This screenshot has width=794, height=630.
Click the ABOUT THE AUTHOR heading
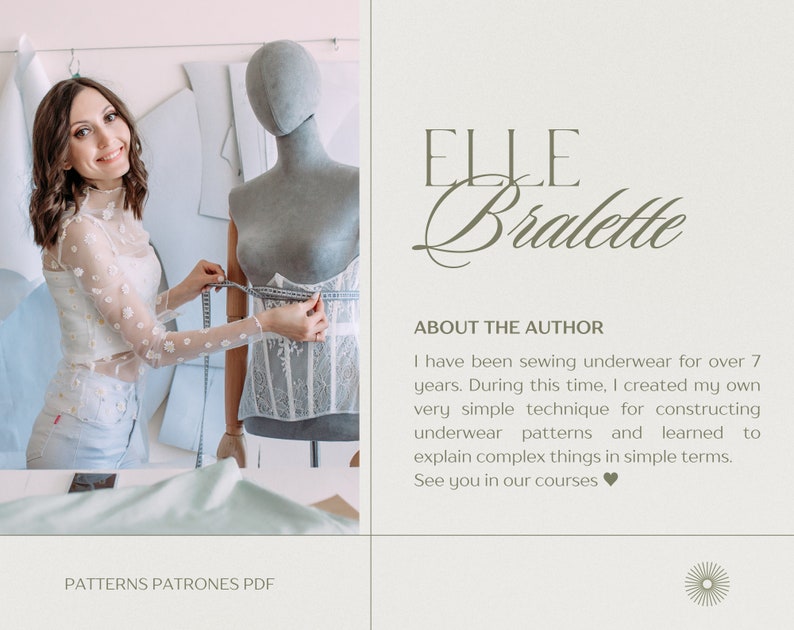(x=508, y=327)
